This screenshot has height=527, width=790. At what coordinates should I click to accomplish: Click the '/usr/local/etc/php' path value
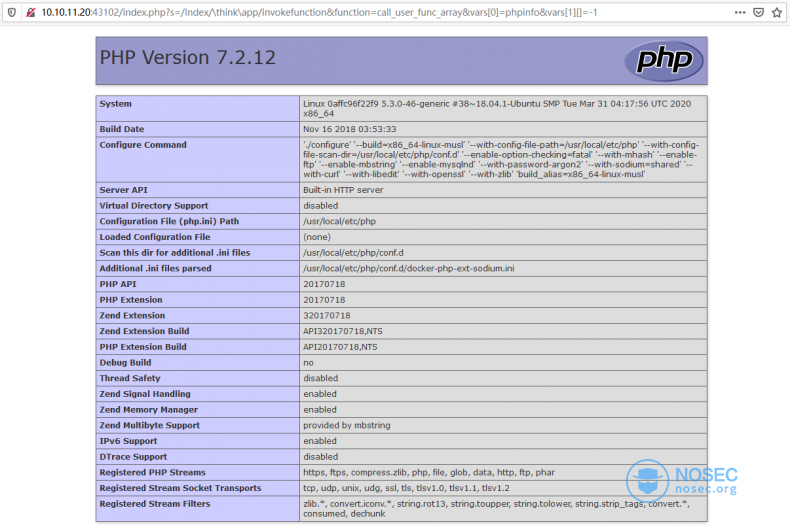click(340, 221)
